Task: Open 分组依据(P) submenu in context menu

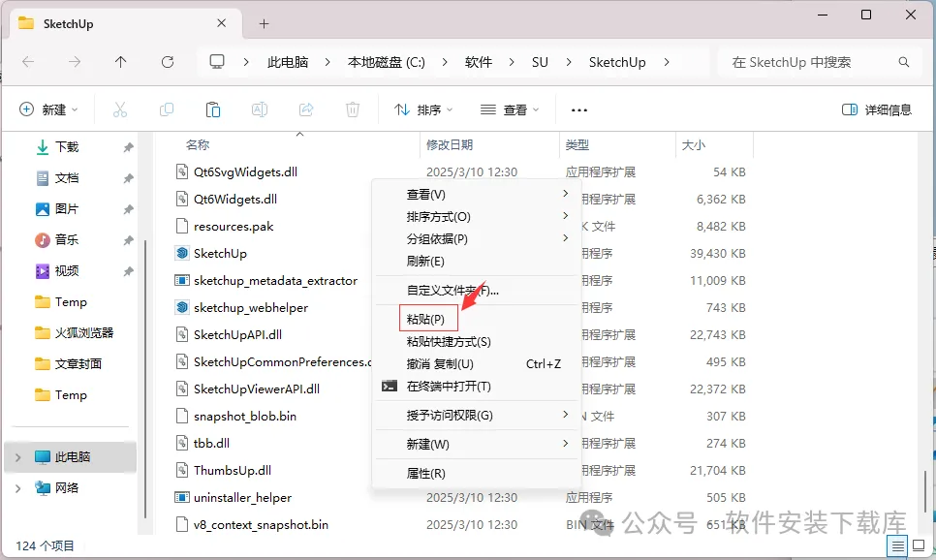Action: (477, 238)
